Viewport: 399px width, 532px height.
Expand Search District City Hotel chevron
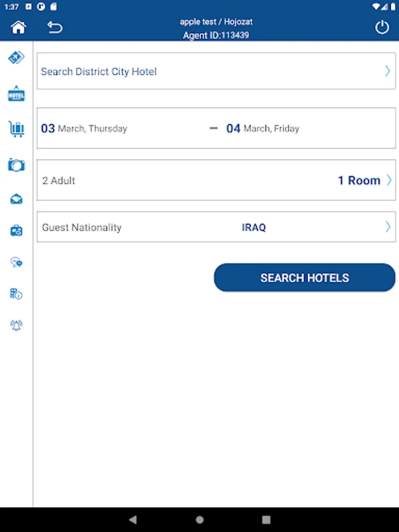point(388,71)
